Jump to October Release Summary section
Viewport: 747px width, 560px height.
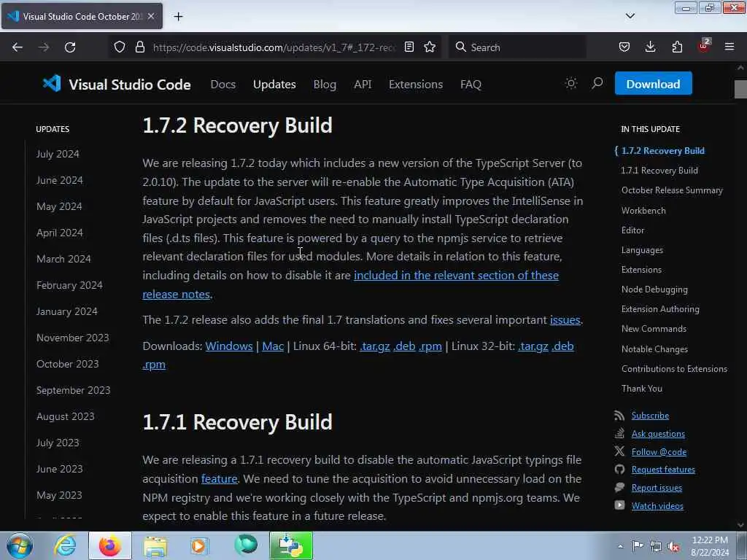(672, 190)
